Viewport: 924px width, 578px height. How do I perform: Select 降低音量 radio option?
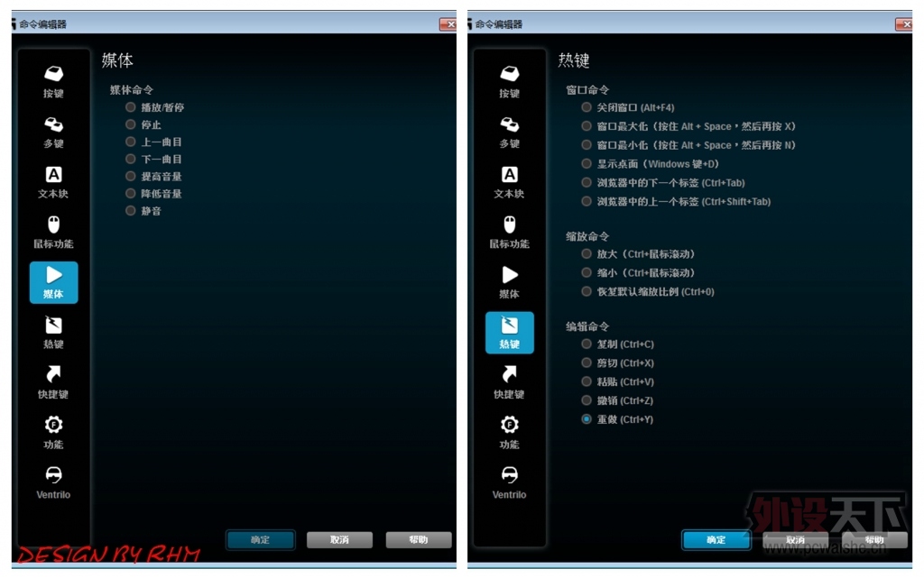(131, 193)
